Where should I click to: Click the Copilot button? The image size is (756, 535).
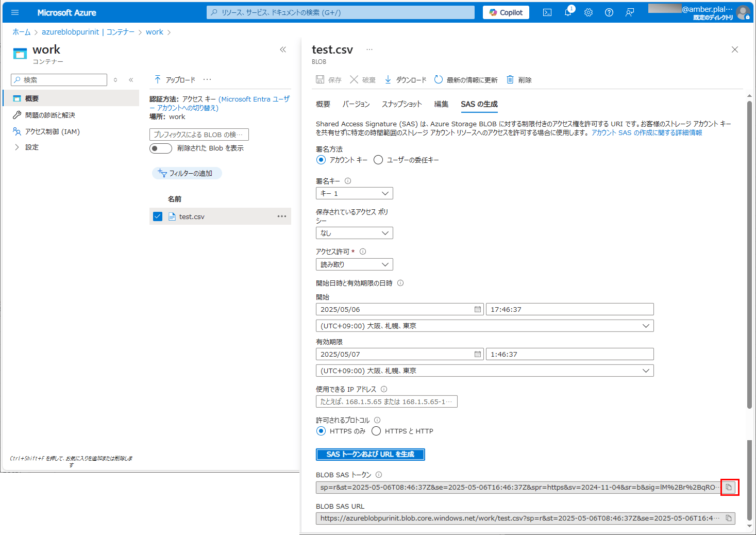pos(506,12)
